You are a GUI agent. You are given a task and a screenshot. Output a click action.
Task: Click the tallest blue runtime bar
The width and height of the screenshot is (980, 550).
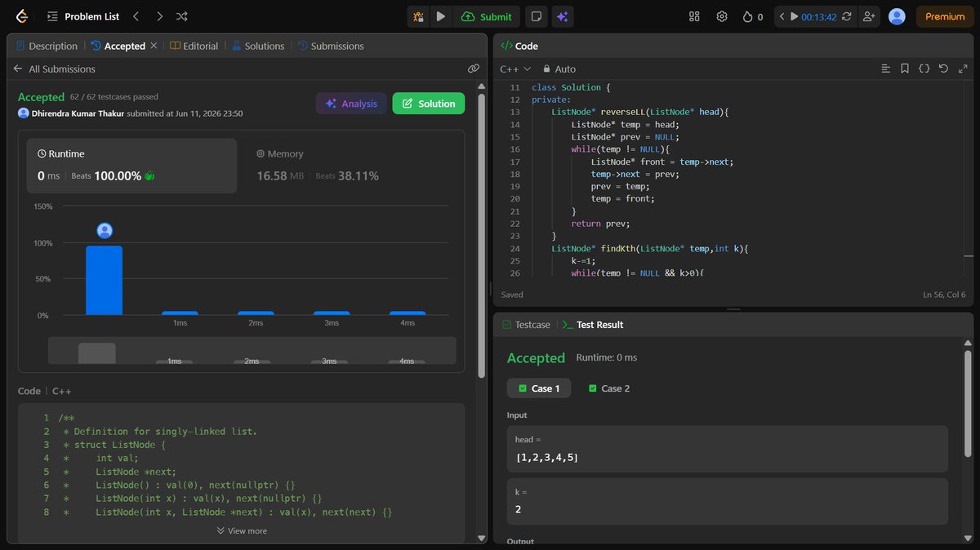(105, 280)
